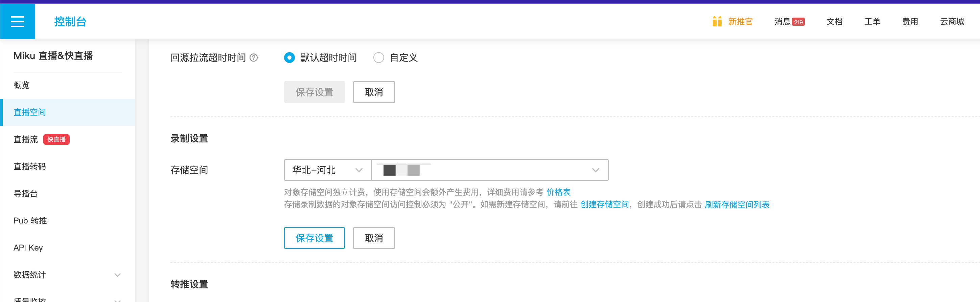Image resolution: width=980 pixels, height=302 pixels.
Task: Open 直播转码 sidebar item
Action: pyautogui.click(x=68, y=167)
